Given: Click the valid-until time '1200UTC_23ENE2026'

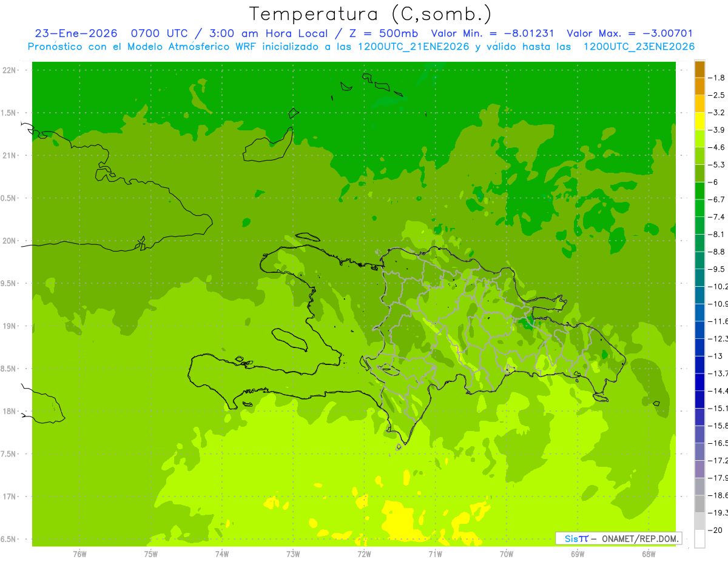Looking at the screenshot, I should click(x=638, y=47).
